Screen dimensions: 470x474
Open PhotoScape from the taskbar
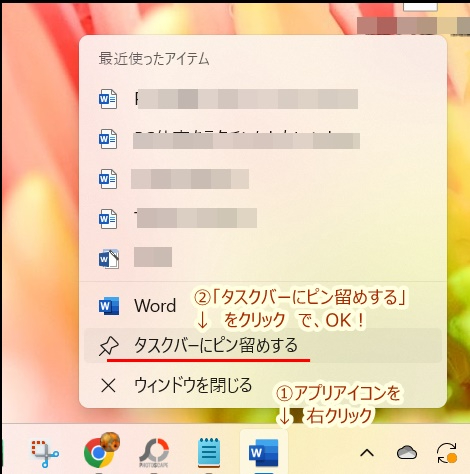[154, 453]
